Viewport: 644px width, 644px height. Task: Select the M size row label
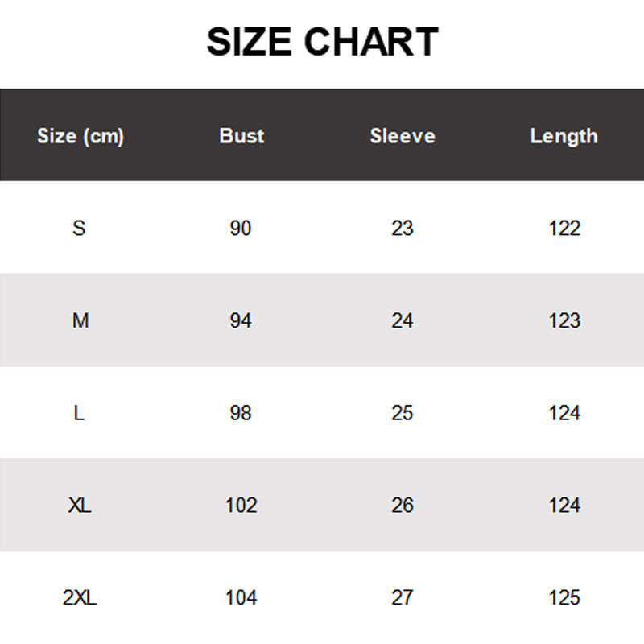point(80,321)
